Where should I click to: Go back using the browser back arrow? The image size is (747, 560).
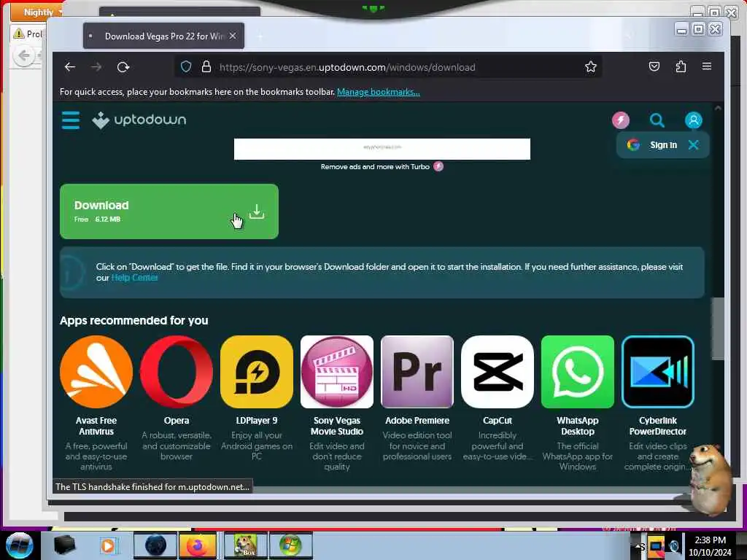pyautogui.click(x=70, y=67)
